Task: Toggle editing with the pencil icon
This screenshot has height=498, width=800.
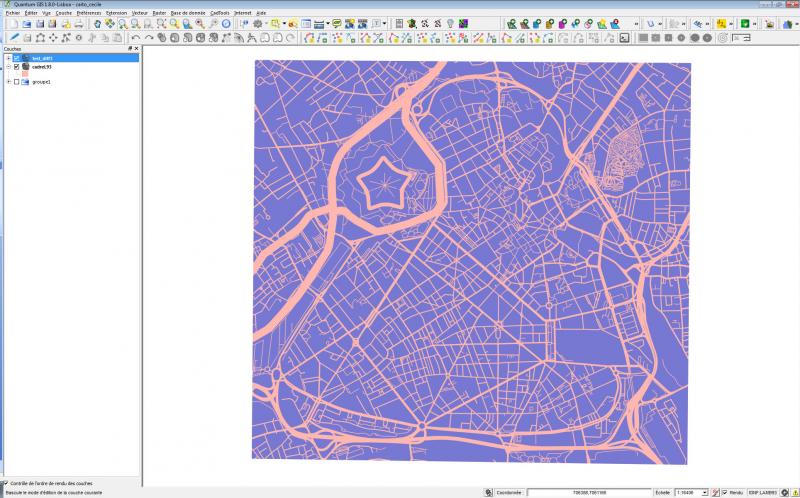Action: click(x=14, y=38)
